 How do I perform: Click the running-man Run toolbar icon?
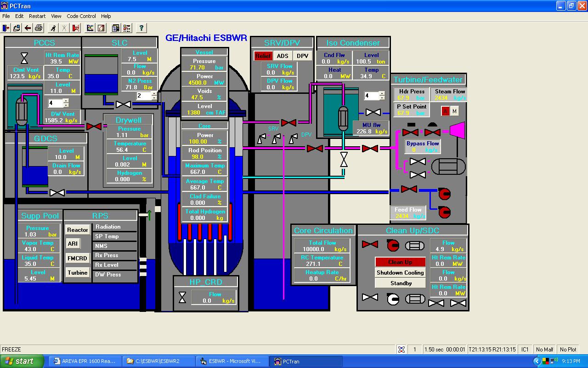tap(54, 28)
